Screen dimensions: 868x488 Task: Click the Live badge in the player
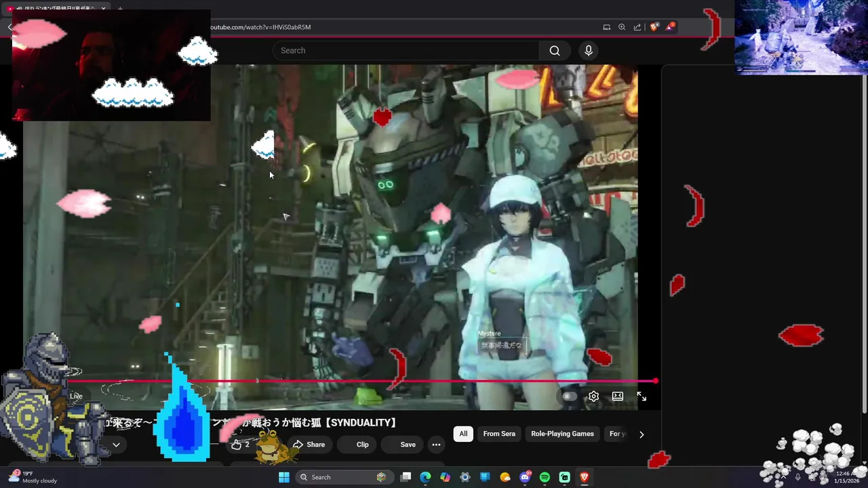tap(76, 396)
